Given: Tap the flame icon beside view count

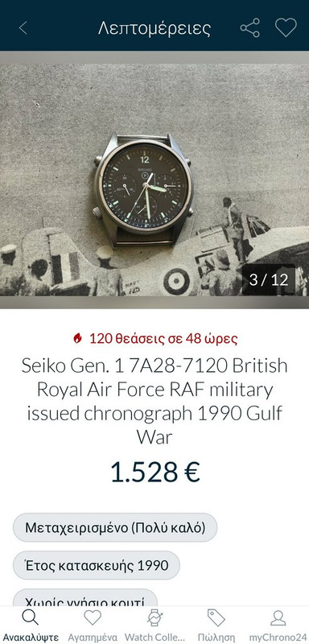Looking at the screenshot, I should pos(77,339).
